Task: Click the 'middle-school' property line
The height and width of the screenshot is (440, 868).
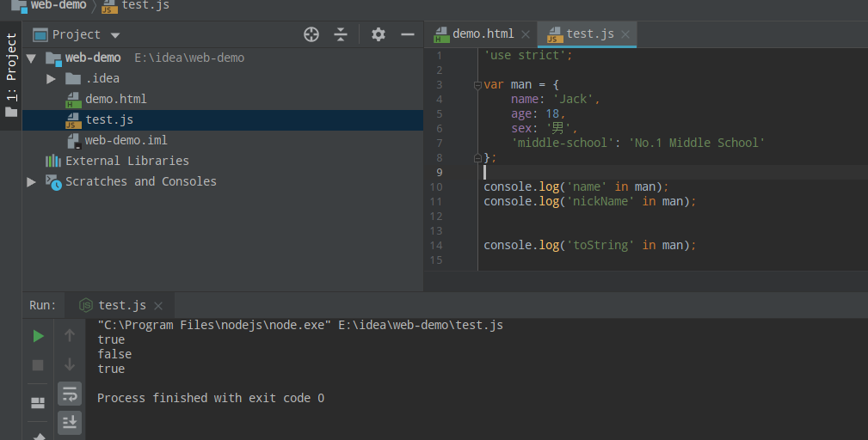Action: coord(637,143)
